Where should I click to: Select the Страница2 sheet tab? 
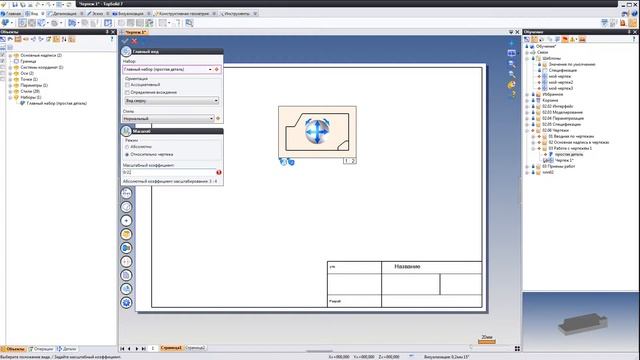195,348
